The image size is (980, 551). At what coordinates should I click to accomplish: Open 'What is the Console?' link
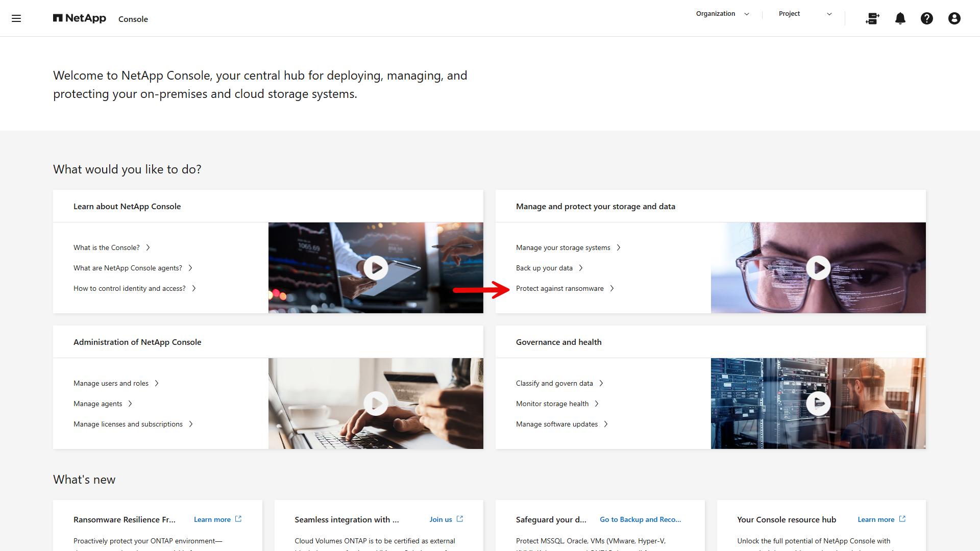click(x=112, y=247)
